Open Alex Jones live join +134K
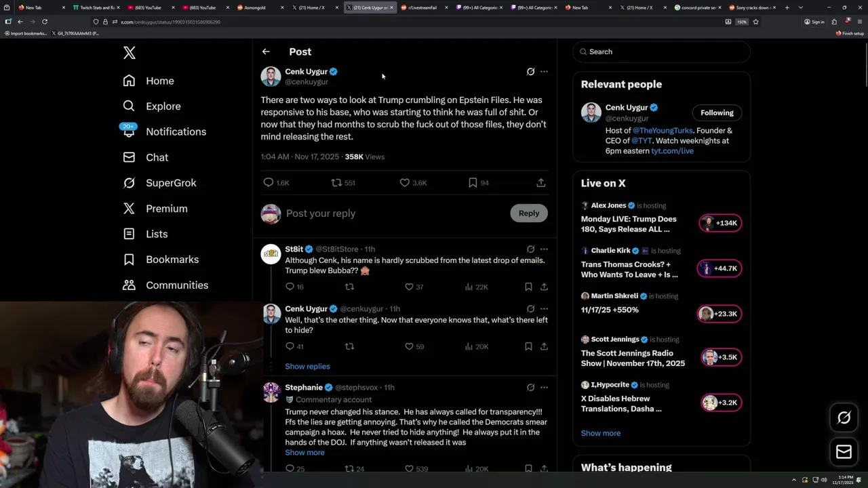This screenshot has width=868, height=488. click(720, 223)
